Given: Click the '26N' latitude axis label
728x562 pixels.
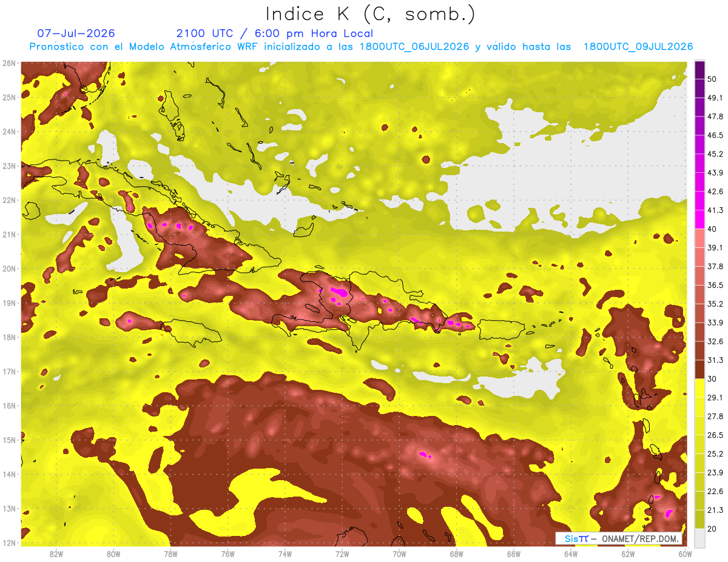Looking at the screenshot, I should [9, 63].
